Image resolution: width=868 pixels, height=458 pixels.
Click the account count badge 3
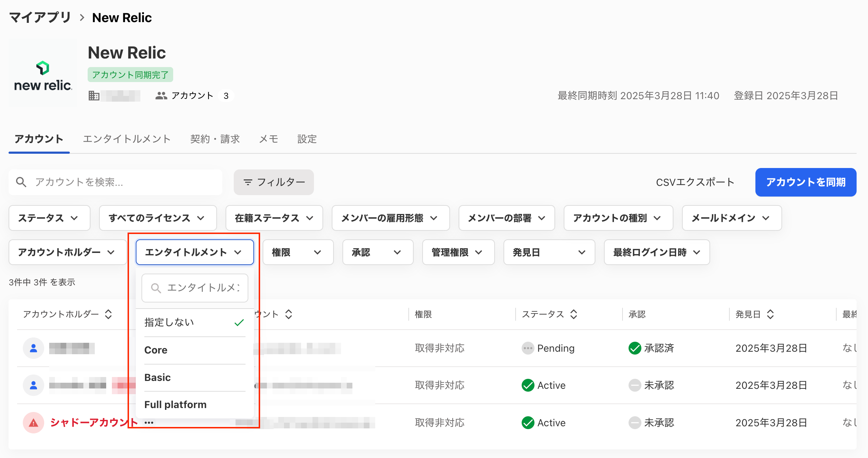coord(226,96)
